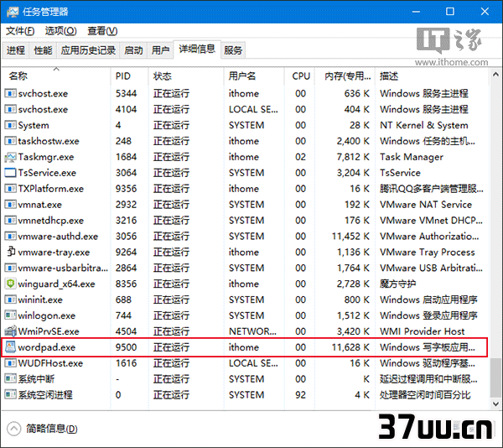
Task: Select the 详细信息 tab
Action: pyautogui.click(x=197, y=49)
